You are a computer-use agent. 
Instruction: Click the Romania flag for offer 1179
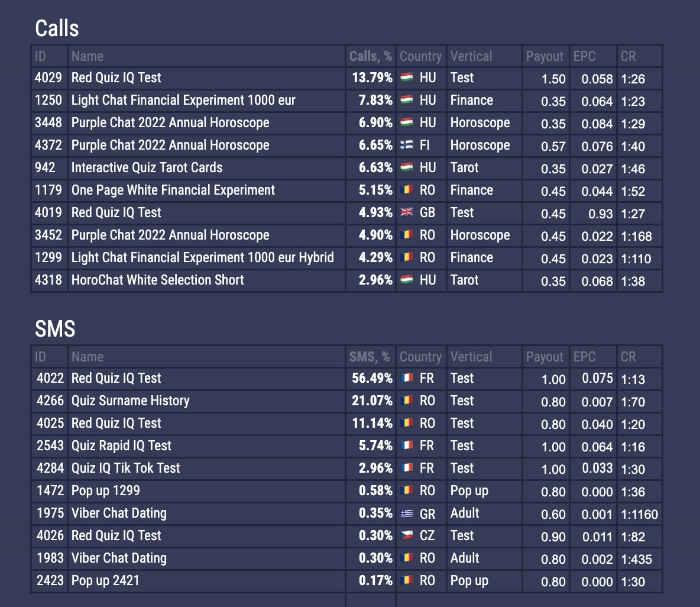pyautogui.click(x=407, y=190)
